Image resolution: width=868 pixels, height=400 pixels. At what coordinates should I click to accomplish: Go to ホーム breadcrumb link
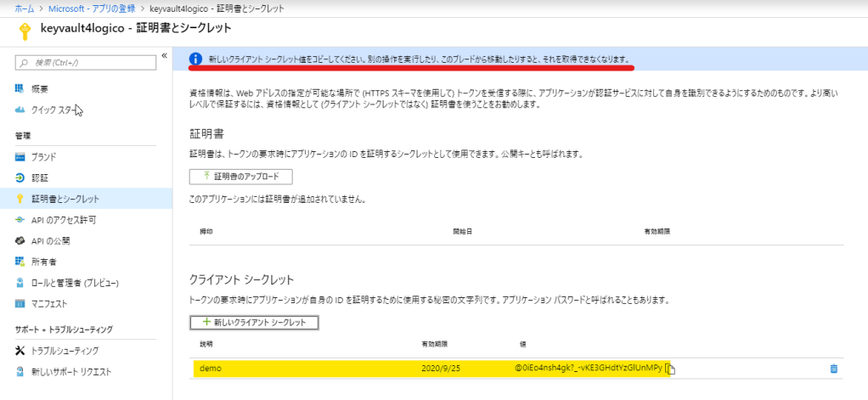(x=24, y=8)
